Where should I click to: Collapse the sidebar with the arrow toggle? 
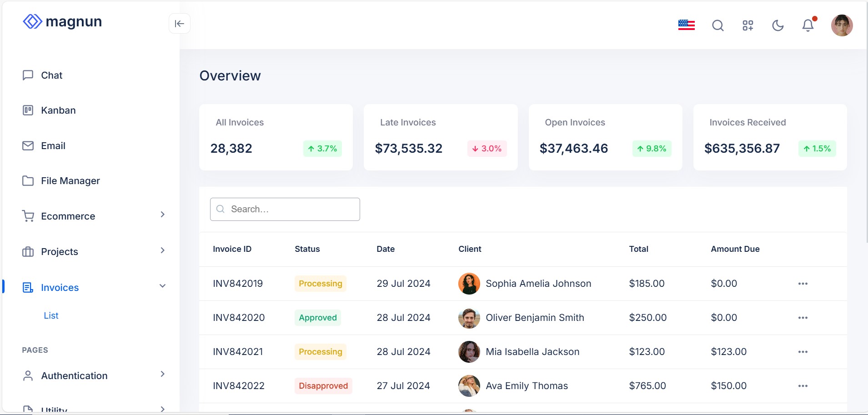[179, 23]
